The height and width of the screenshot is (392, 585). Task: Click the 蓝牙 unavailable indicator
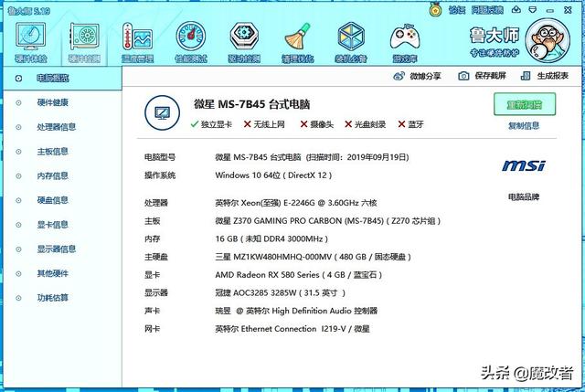tap(410, 124)
